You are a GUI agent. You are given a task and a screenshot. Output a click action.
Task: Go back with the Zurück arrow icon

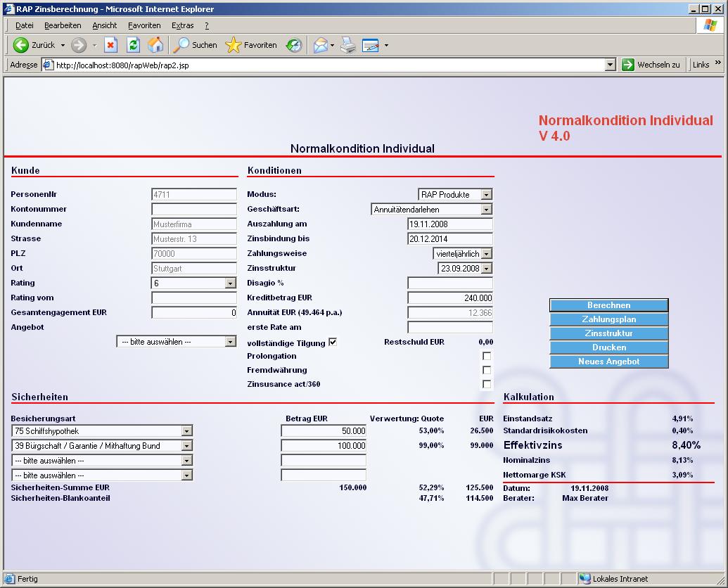pyautogui.click(x=20, y=45)
